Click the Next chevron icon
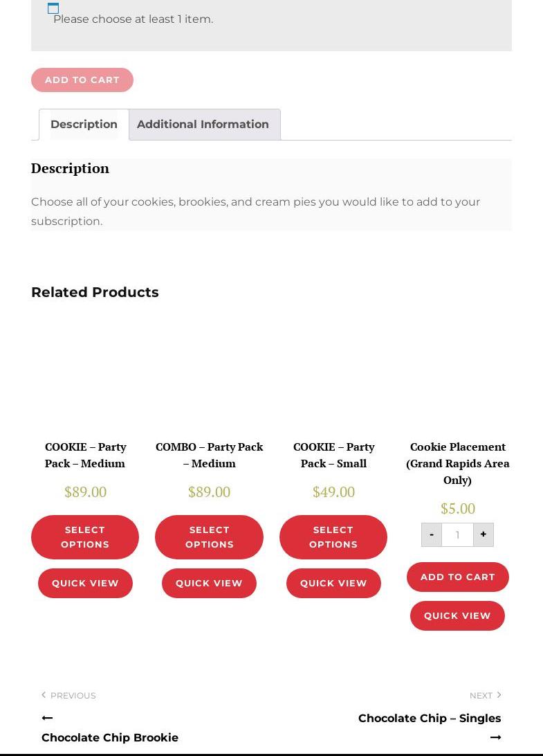 click(499, 695)
